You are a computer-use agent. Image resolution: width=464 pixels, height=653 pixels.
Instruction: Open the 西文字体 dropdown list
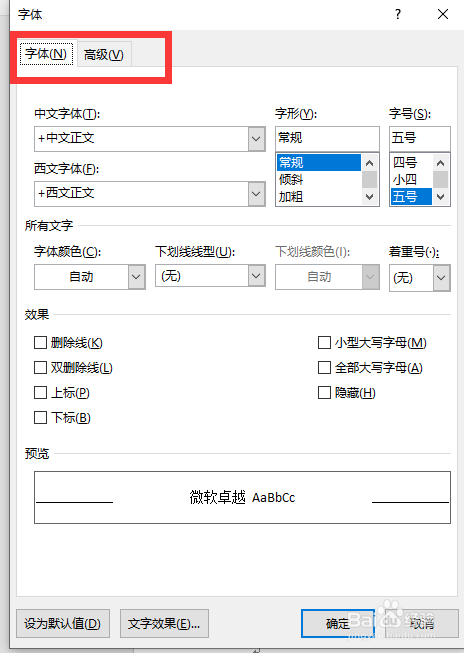257,194
